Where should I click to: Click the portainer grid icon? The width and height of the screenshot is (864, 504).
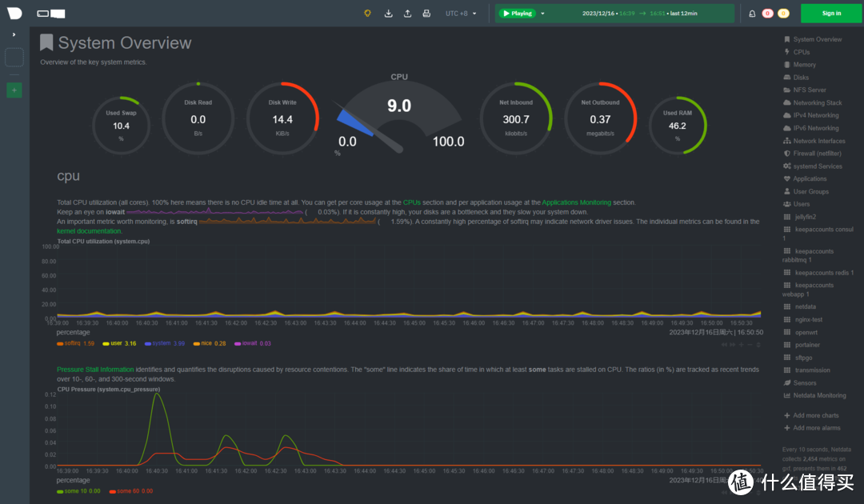click(x=787, y=345)
